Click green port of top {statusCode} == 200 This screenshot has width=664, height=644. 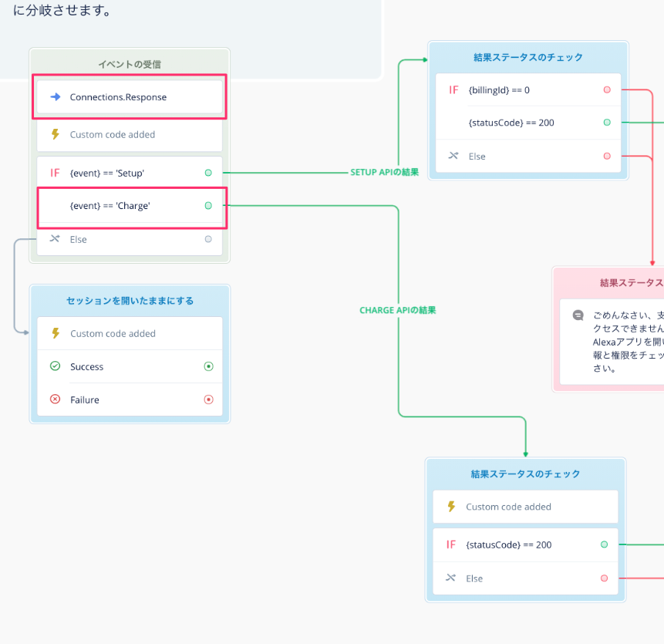point(607,123)
